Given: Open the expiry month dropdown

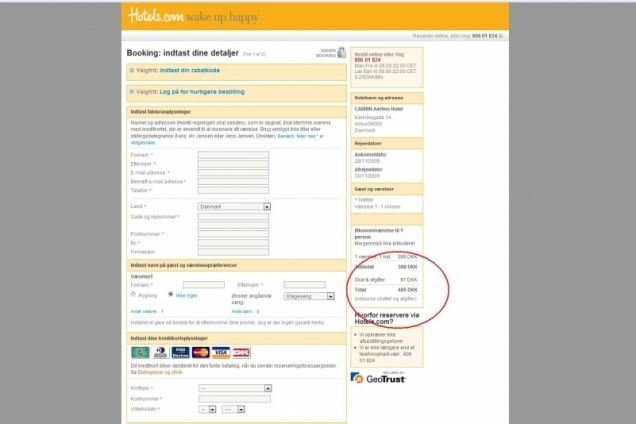Looking at the screenshot, I should (x=206, y=409).
